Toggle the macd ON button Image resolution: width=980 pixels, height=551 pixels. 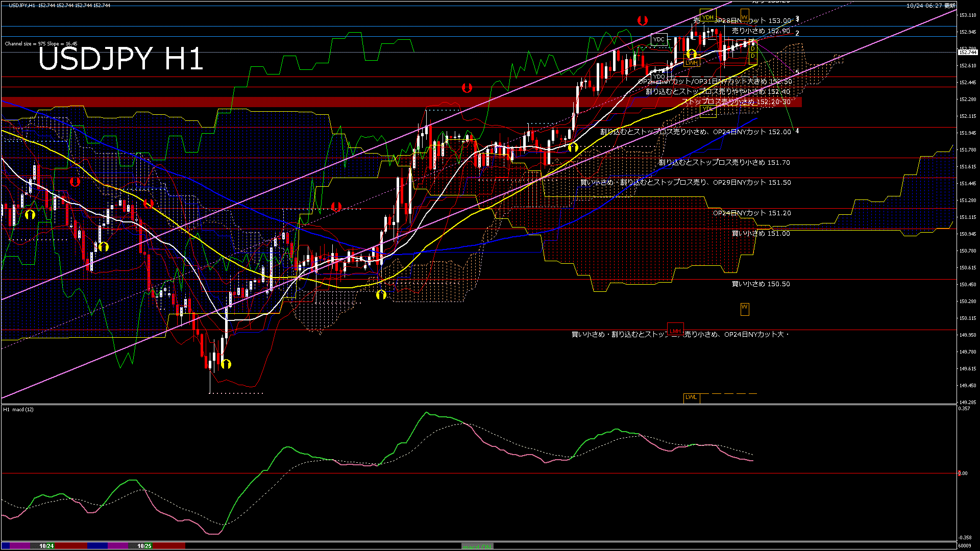coord(477,546)
